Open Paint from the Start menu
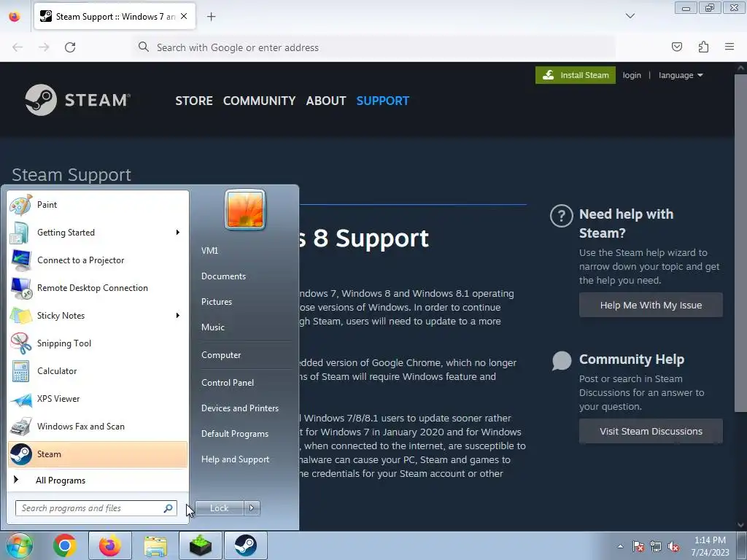 click(98, 205)
